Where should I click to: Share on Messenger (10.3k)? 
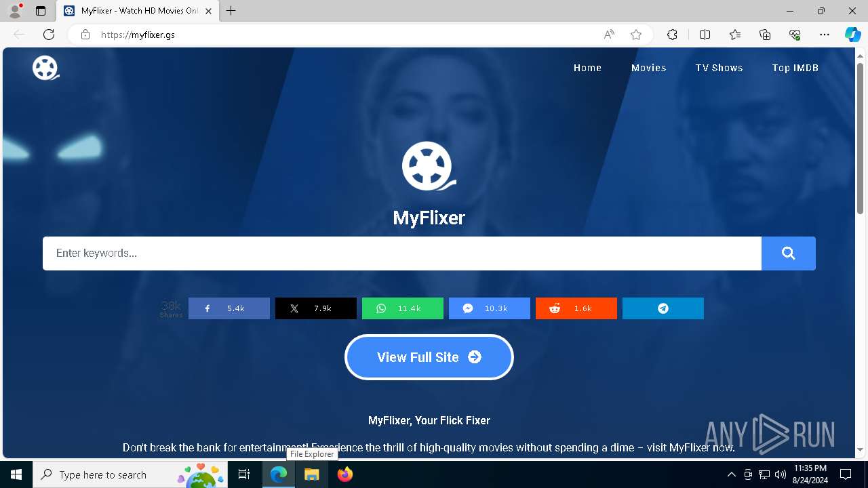(490, 308)
